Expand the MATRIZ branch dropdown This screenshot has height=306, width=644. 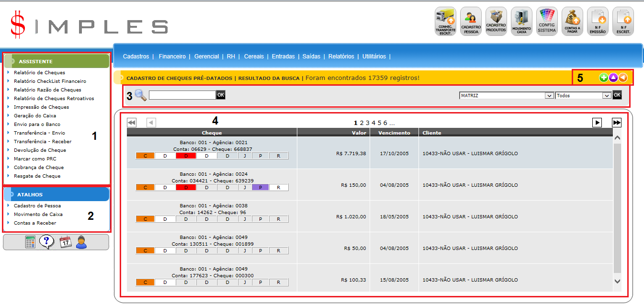[549, 96]
